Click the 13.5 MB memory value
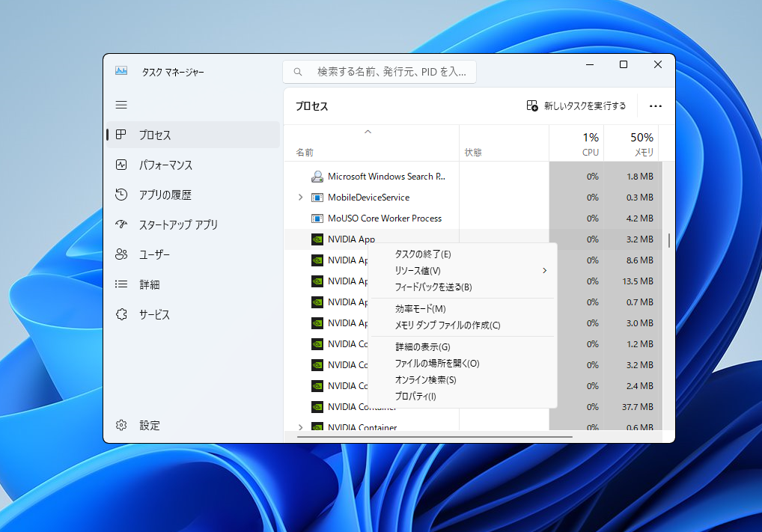 pos(638,281)
